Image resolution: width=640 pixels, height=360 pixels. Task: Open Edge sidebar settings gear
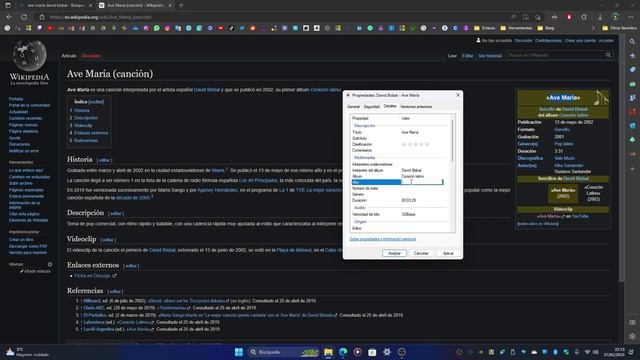click(x=632, y=337)
